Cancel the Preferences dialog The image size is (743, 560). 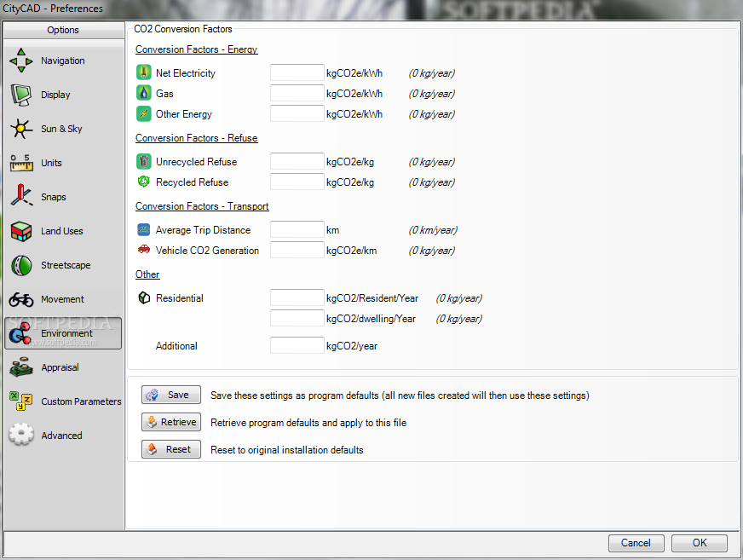(636, 543)
